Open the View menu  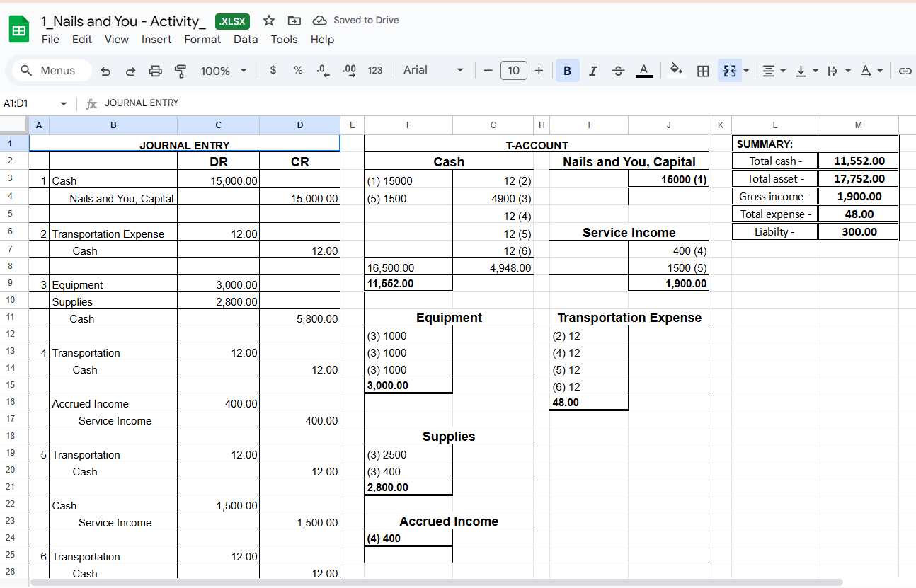117,40
